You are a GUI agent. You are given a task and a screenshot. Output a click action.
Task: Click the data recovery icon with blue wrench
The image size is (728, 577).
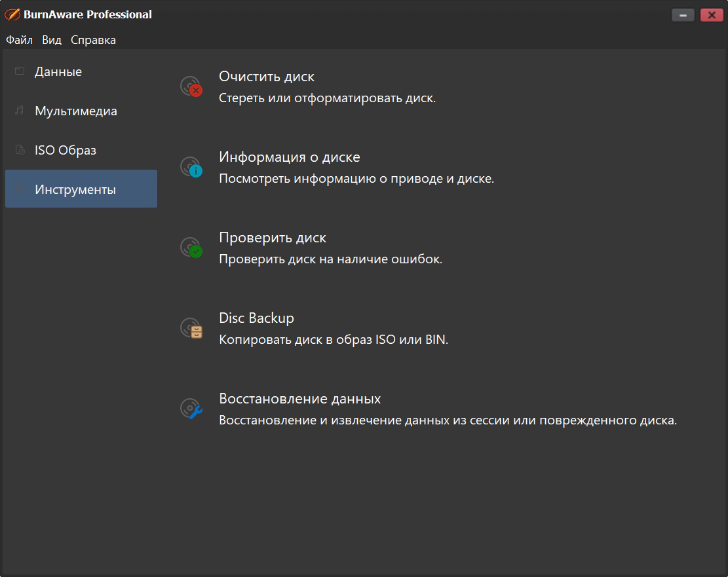(x=191, y=409)
